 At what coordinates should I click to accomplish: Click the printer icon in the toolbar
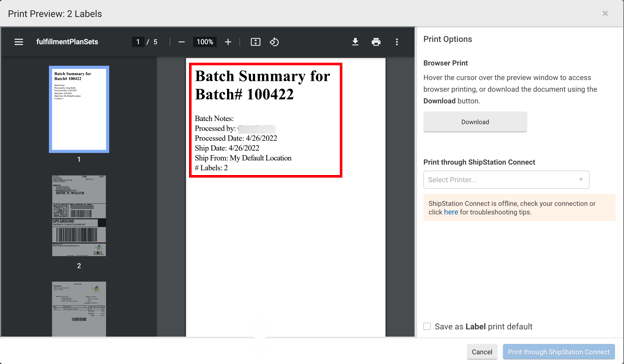pos(376,42)
